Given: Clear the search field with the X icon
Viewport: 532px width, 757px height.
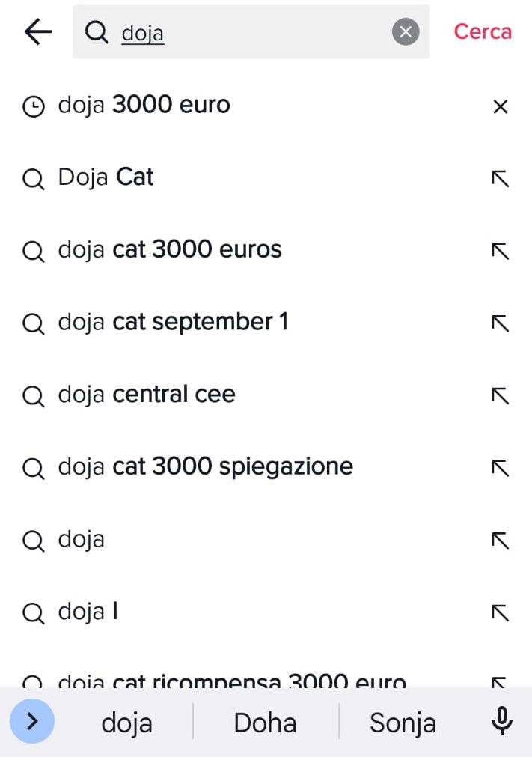Looking at the screenshot, I should [405, 31].
